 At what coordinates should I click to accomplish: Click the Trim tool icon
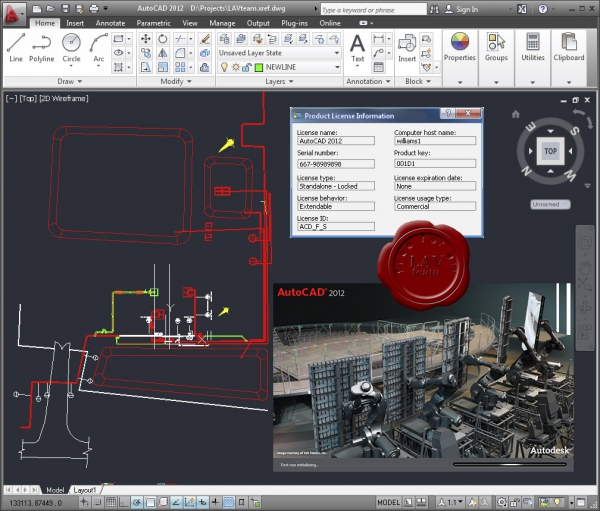tap(180, 39)
